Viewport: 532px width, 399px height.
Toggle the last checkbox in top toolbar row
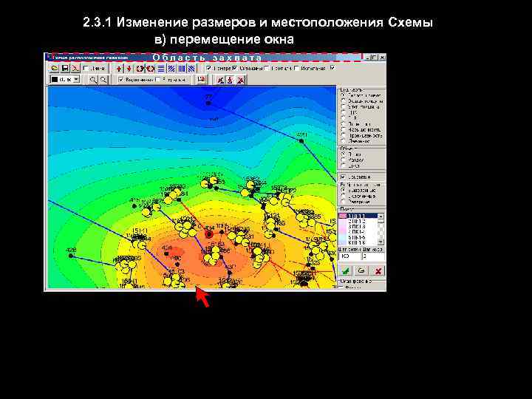pyautogui.click(x=332, y=67)
